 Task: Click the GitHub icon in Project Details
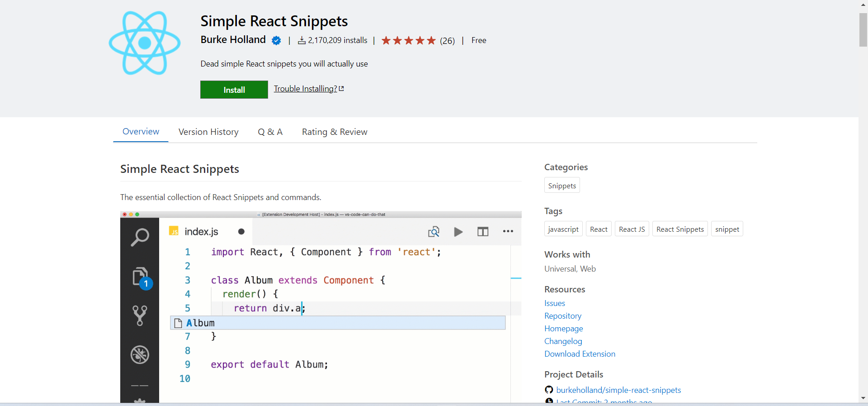549,390
